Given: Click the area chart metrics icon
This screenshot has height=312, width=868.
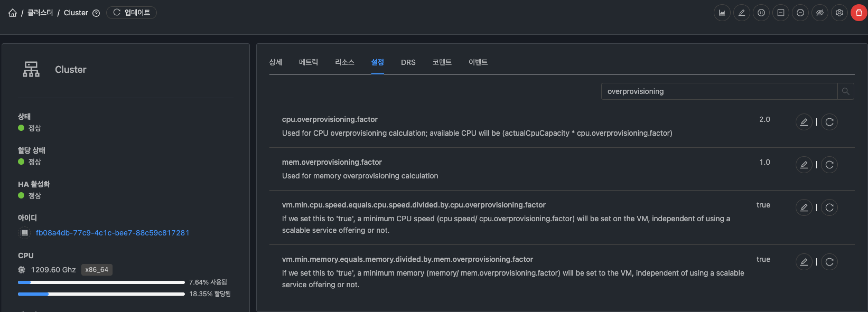Looking at the screenshot, I should point(722,13).
